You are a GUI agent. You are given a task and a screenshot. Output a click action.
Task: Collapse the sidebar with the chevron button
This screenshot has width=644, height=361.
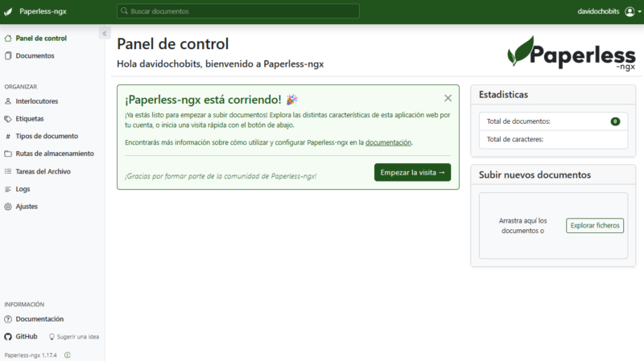105,33
